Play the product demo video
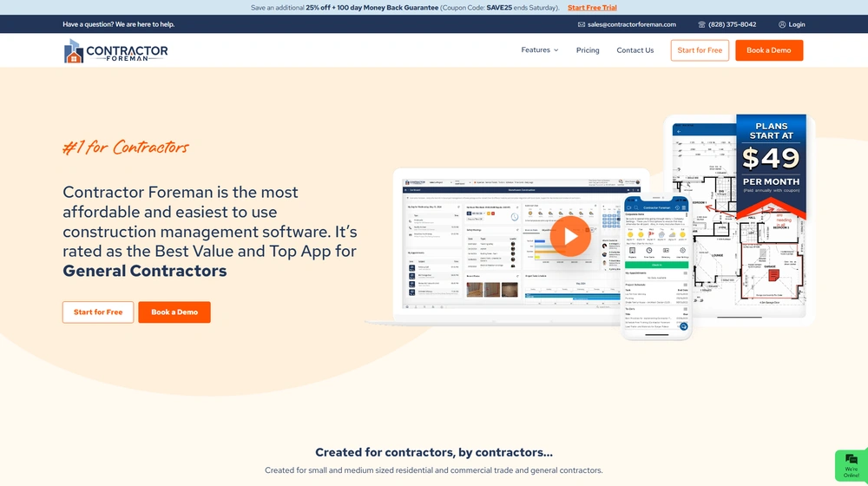This screenshot has height=486, width=868. pyautogui.click(x=570, y=236)
